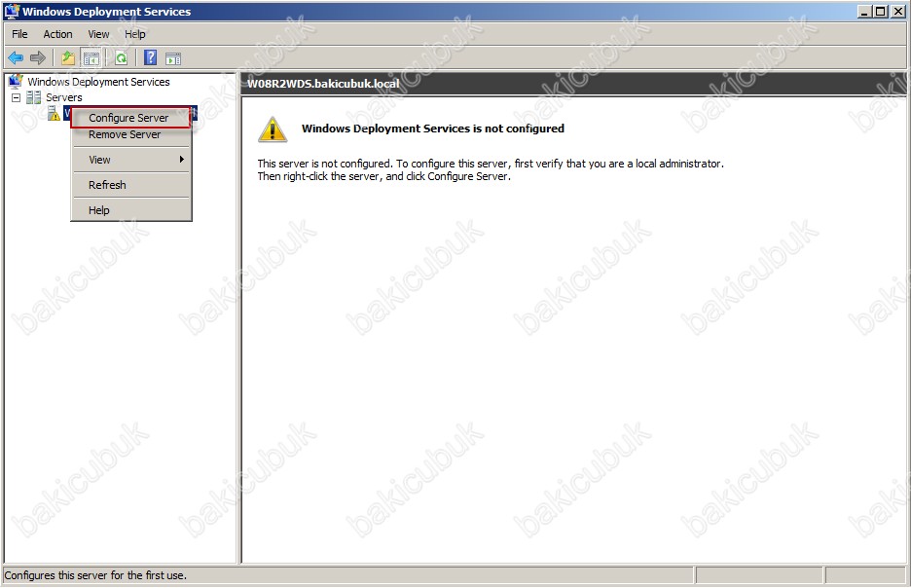
Task: Choose Help from the context menu
Action: [131, 210]
